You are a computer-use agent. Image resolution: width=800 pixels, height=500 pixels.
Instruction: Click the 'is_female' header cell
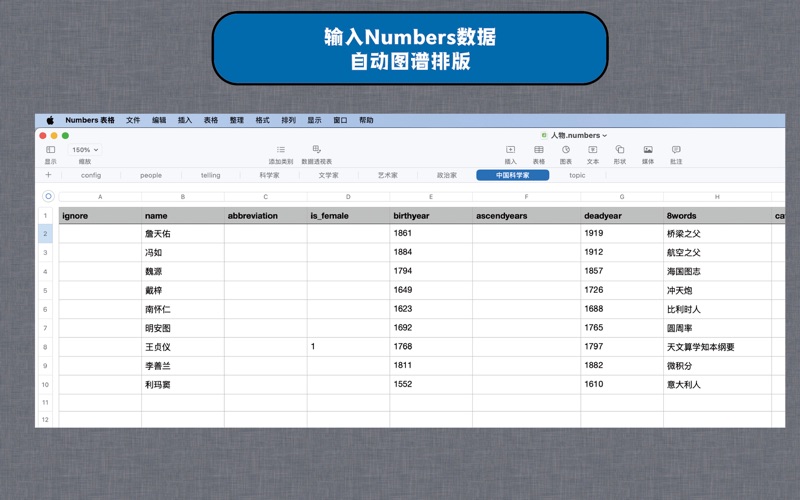pos(348,216)
